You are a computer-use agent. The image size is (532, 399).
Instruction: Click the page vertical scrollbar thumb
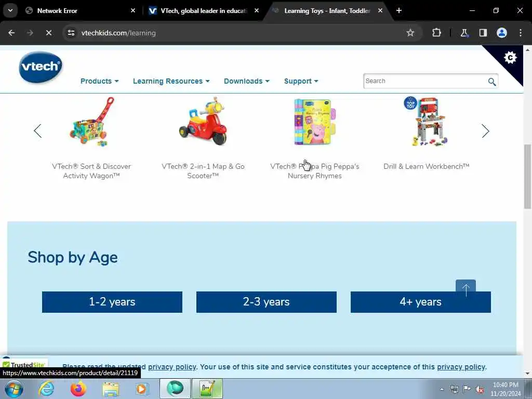coord(527,177)
